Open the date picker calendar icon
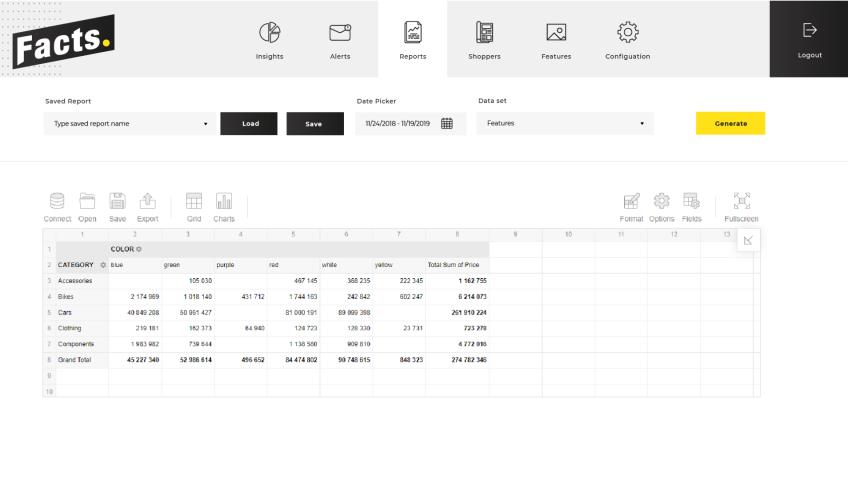Screen dimensions: 848x479 pos(447,124)
